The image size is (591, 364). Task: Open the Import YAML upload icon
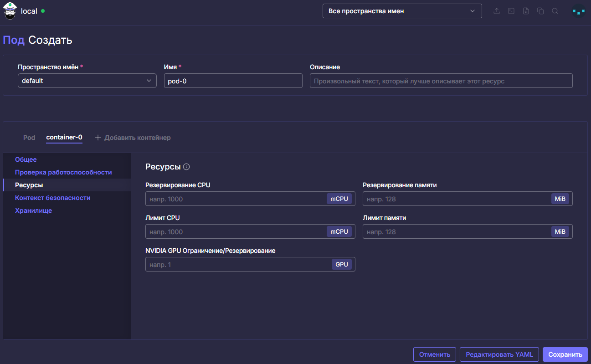(497, 11)
